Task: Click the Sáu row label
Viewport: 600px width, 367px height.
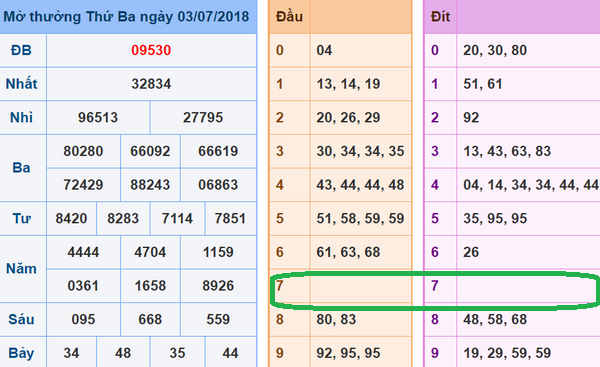Action: click(21, 319)
